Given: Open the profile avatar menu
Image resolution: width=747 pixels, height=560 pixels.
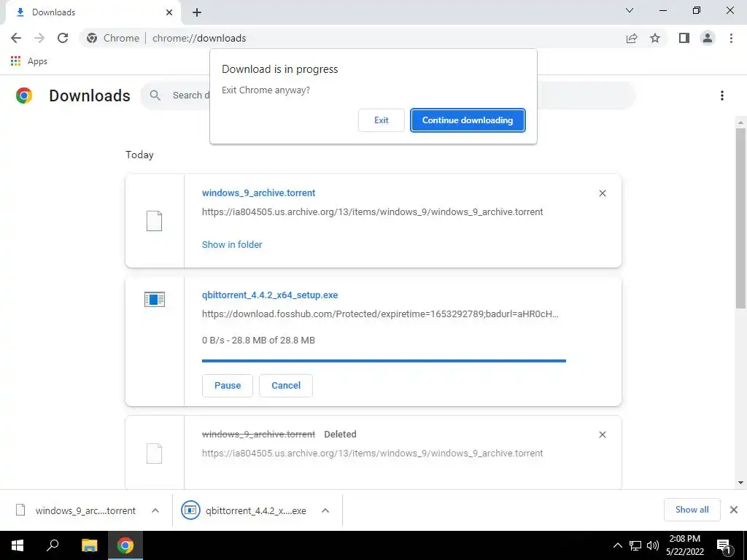Looking at the screenshot, I should click(708, 38).
